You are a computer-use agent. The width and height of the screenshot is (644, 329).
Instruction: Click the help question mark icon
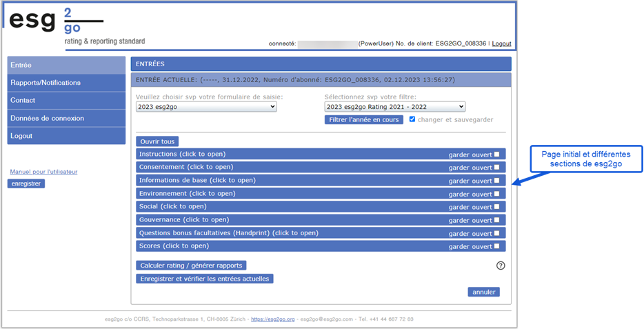(501, 266)
